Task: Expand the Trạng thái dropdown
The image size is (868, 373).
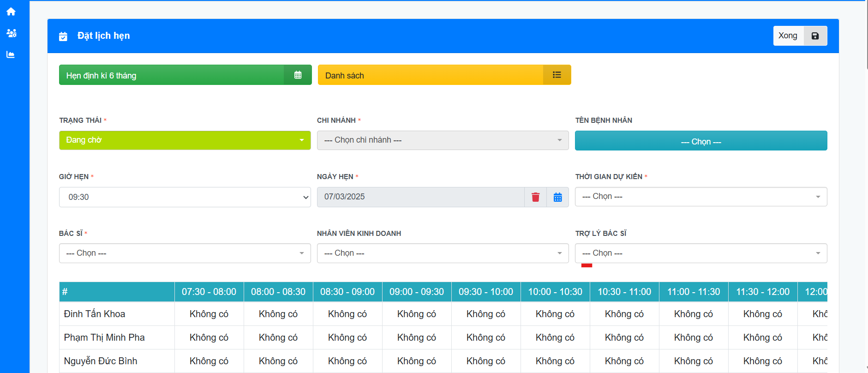Action: [185, 140]
